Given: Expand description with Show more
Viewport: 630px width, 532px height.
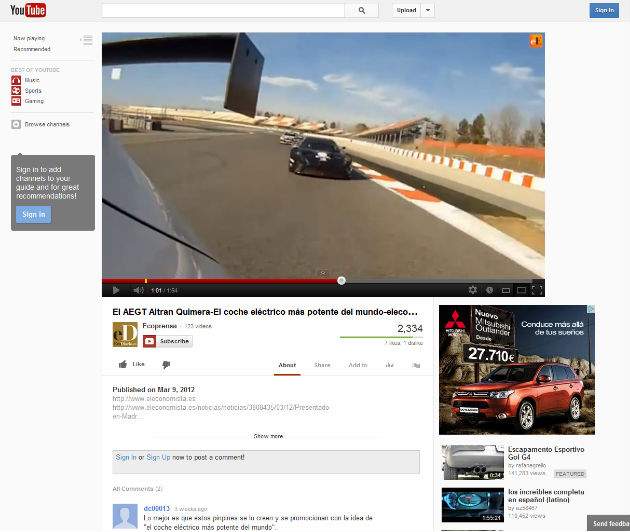Looking at the screenshot, I should pos(268,436).
